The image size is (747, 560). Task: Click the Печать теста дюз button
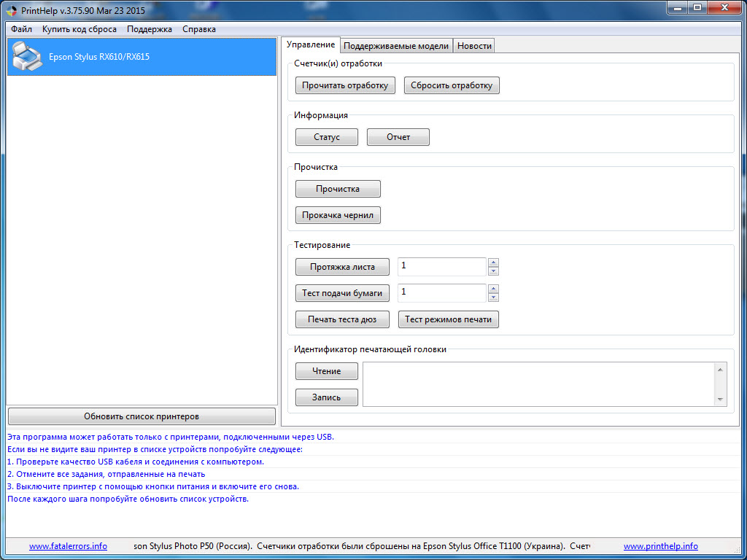click(x=342, y=319)
